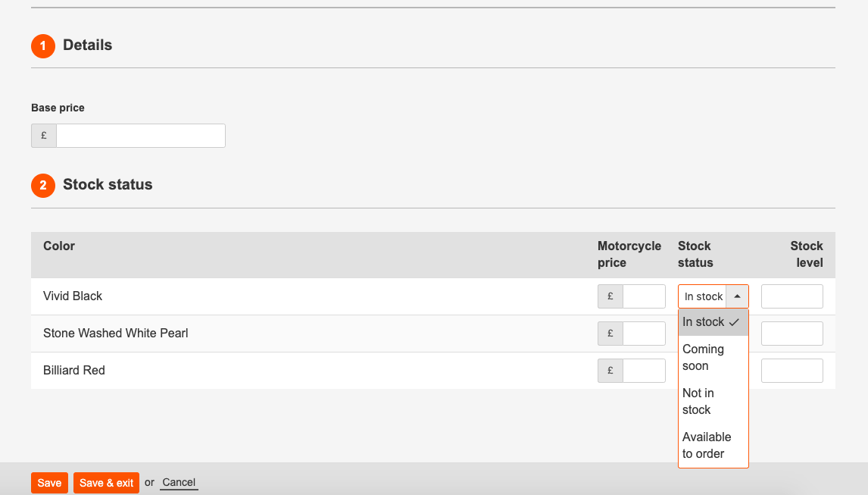Select the 'In stock' option
Viewport: 868px width, 495px height.
coord(712,322)
